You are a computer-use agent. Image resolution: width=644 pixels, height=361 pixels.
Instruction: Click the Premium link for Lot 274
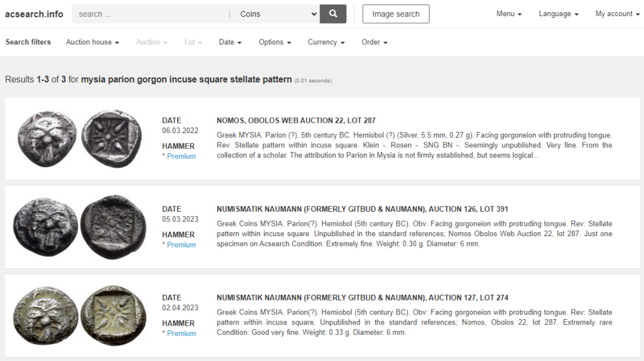pos(181,333)
